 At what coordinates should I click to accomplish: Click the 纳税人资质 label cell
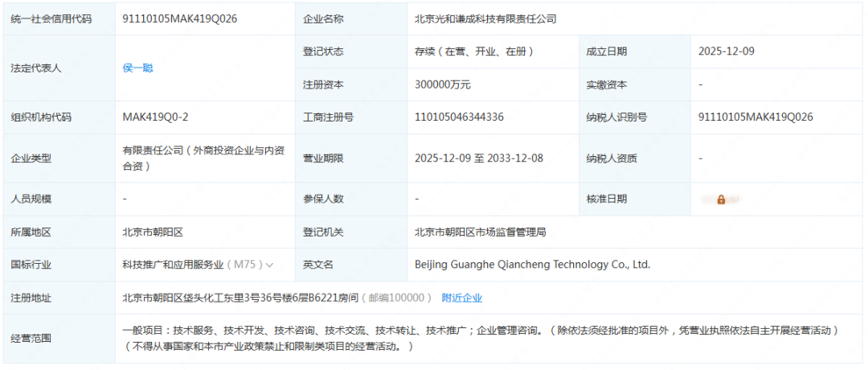pyautogui.click(x=635, y=158)
